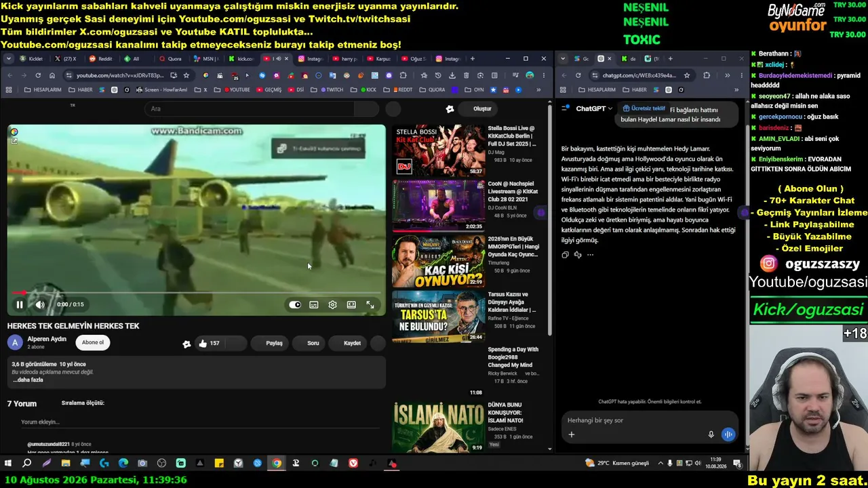Open the Windows Start menu
This screenshot has height=488, width=868.
click(8, 464)
